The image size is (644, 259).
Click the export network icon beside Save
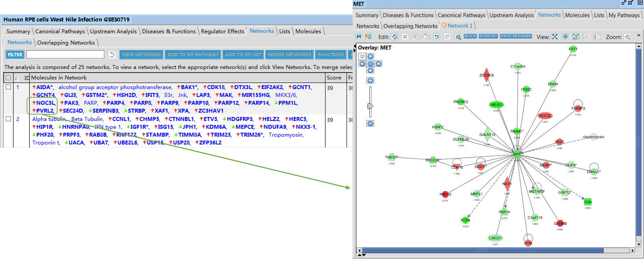pyautogui.click(x=368, y=37)
